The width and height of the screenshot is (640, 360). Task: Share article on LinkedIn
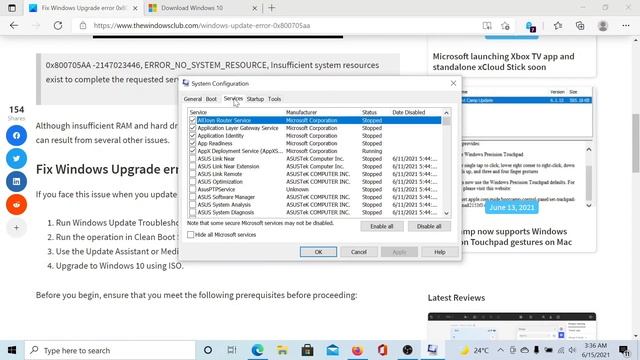(16, 181)
